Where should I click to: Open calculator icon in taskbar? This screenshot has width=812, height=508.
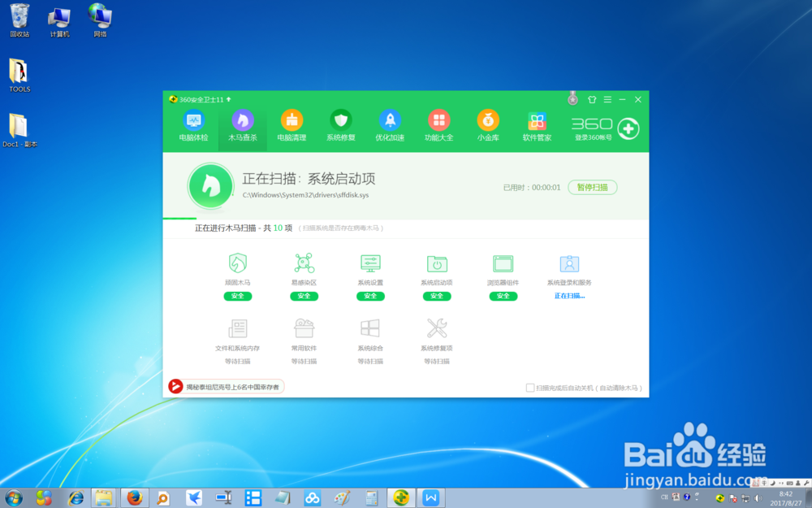[x=371, y=499]
